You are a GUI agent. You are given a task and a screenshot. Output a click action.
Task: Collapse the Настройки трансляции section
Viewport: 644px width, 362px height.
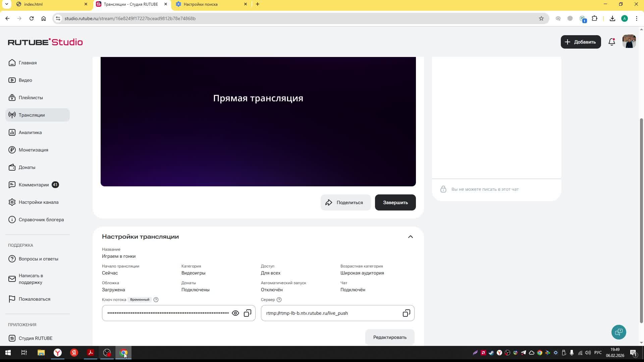pos(410,237)
